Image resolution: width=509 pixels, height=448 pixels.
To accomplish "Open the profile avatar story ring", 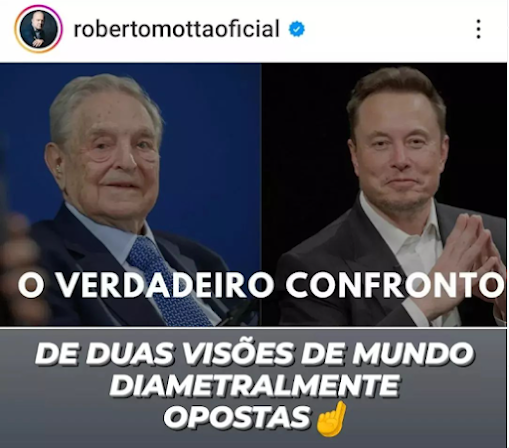I will tap(38, 29).
